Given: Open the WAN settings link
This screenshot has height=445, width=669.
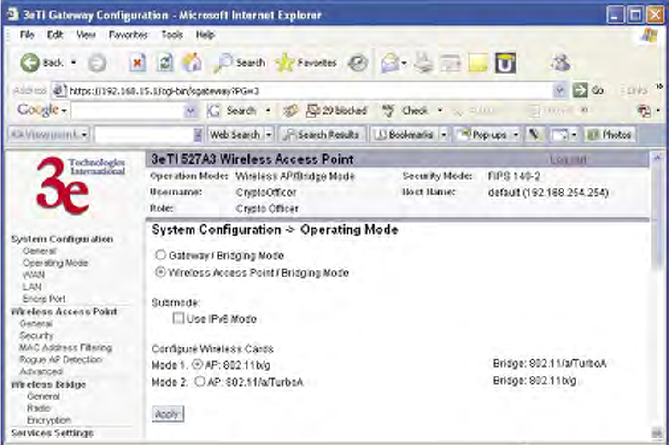Looking at the screenshot, I should [33, 275].
